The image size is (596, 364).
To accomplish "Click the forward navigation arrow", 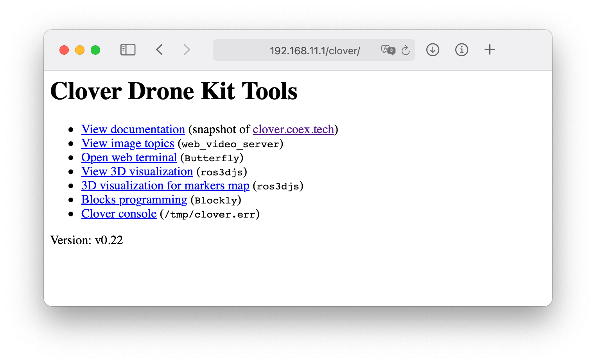I will click(187, 50).
